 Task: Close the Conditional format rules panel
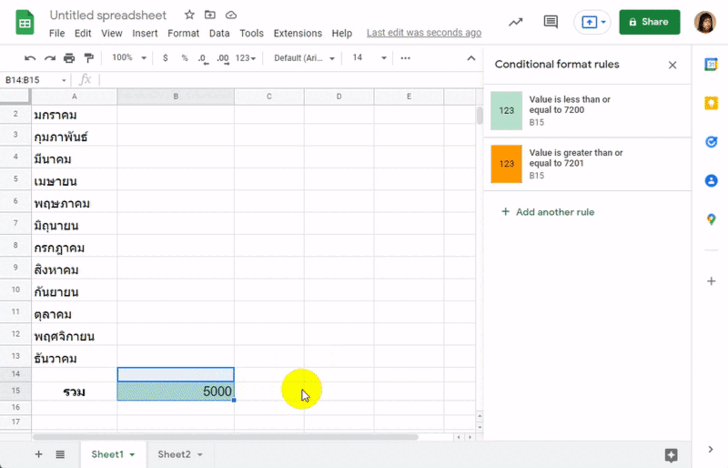672,65
